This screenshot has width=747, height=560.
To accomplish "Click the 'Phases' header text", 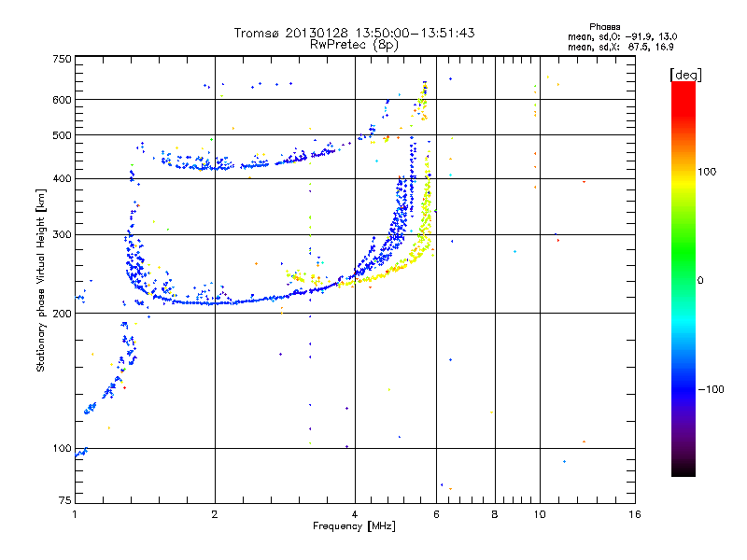I will (604, 27).
